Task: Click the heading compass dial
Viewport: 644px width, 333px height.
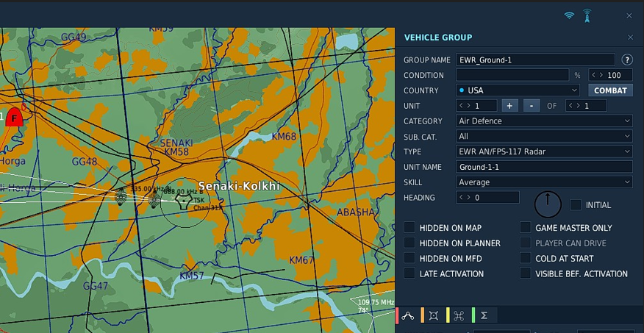Action: [x=548, y=204]
